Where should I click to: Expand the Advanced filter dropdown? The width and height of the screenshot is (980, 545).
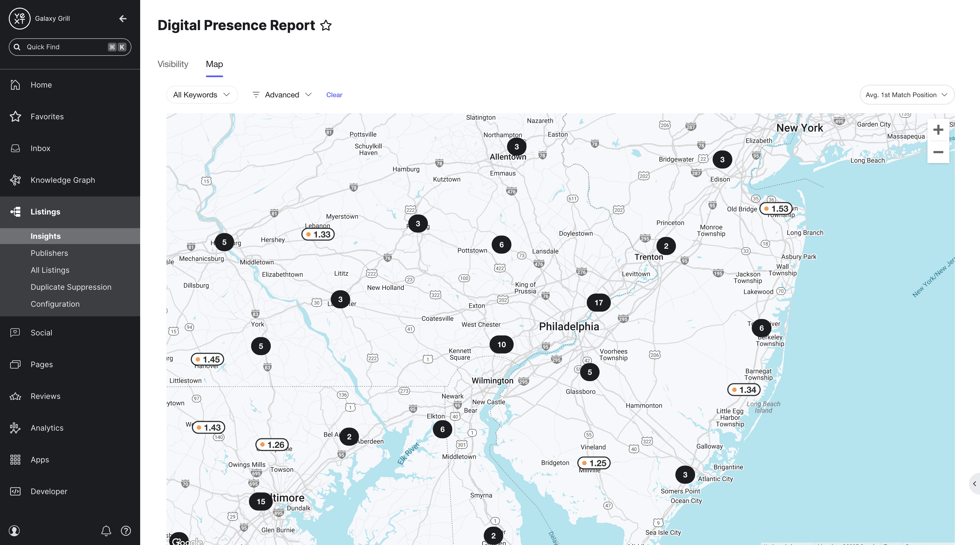click(282, 95)
